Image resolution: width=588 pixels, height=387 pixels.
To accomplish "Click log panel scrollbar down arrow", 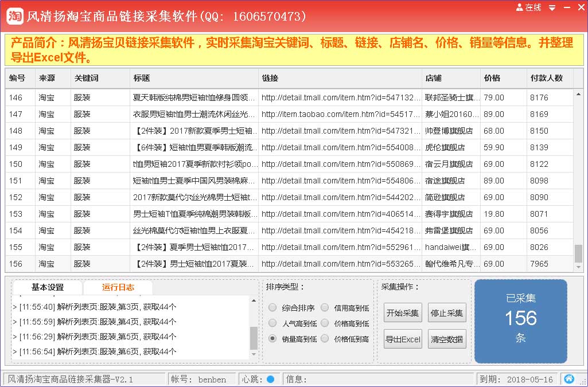I will tap(254, 354).
